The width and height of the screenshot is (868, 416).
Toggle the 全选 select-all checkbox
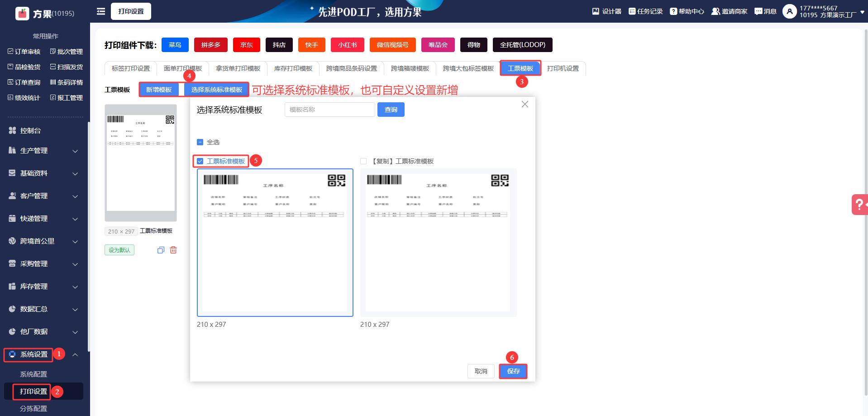pos(200,142)
